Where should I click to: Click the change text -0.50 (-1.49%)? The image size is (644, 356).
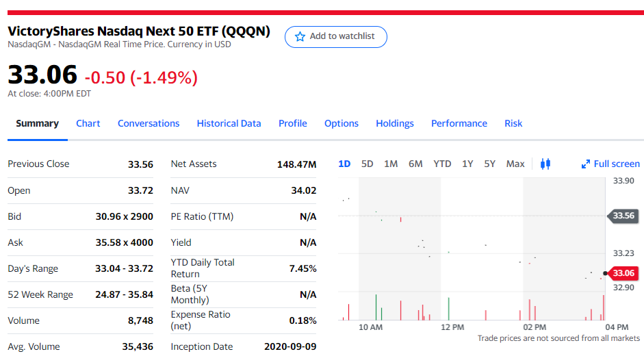(x=141, y=77)
